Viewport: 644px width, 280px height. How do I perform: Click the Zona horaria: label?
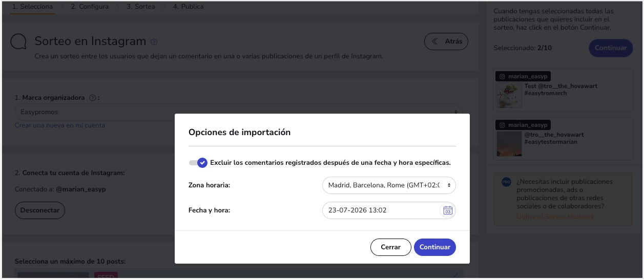click(209, 185)
